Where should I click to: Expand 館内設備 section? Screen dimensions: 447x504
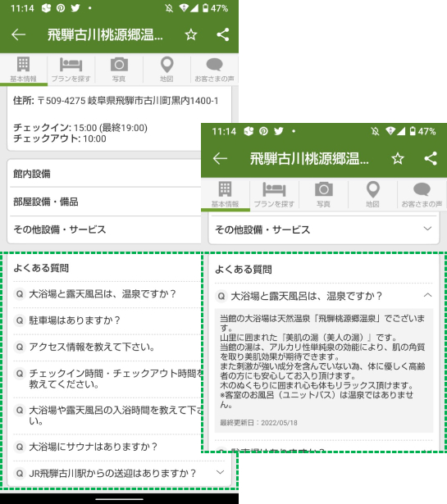(x=106, y=174)
